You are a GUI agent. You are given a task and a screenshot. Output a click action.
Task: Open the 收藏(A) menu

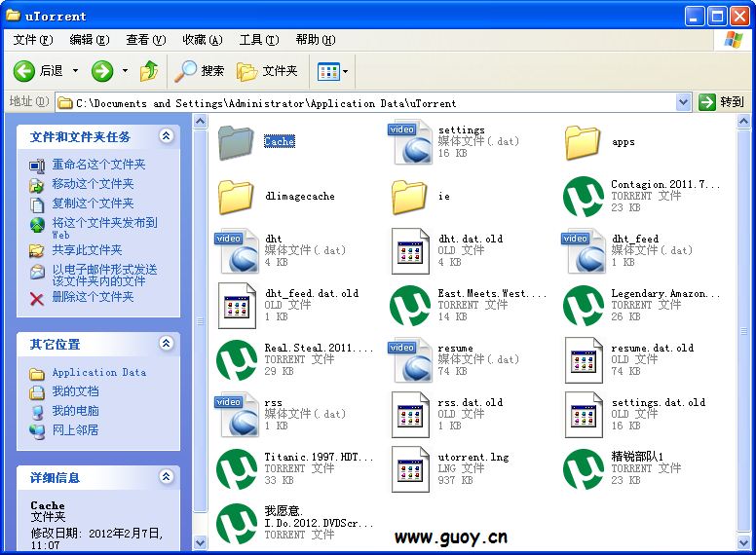[x=203, y=40]
